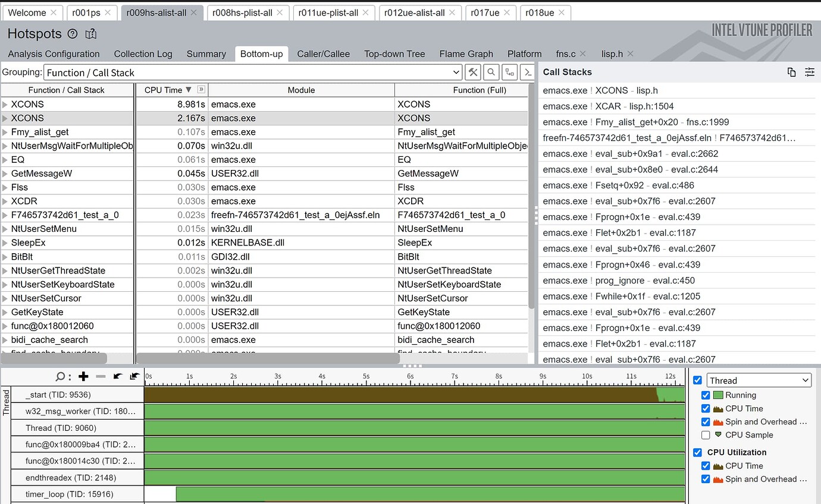The width and height of the screenshot is (821, 504).
Task: Open the customize grouping tools button
Action: coord(473,73)
